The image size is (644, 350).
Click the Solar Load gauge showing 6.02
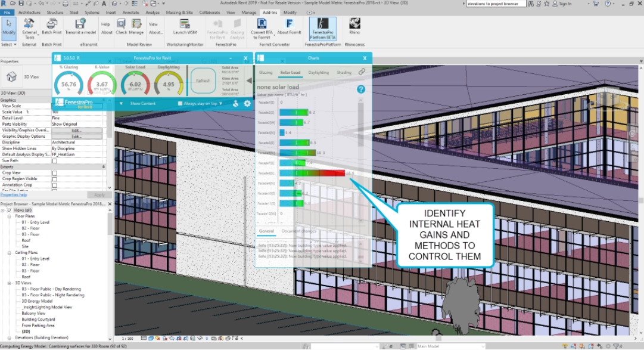(x=135, y=83)
